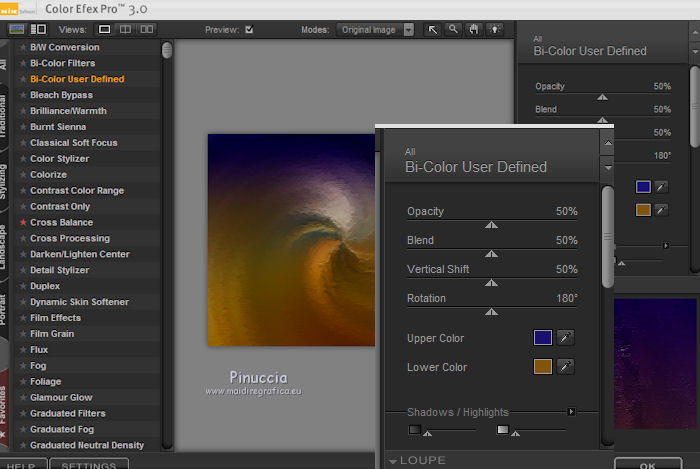The image size is (700, 469).
Task: Activate the zoom magnifier tool
Action: (453, 30)
